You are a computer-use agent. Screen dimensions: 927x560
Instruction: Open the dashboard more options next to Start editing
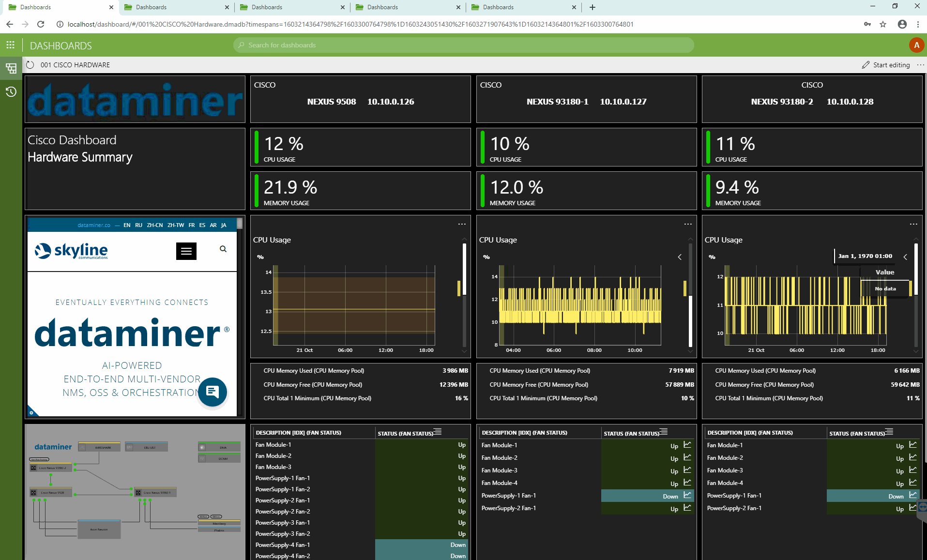point(920,65)
